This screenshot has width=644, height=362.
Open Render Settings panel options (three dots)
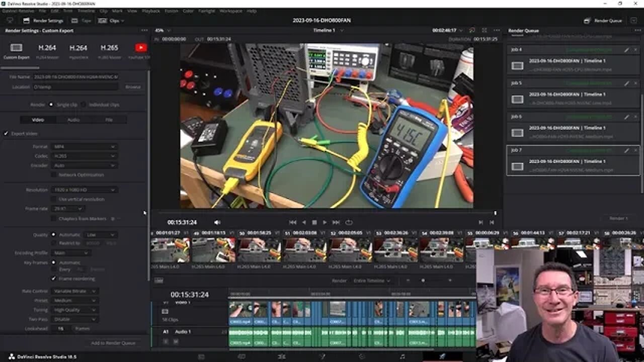pos(144,31)
